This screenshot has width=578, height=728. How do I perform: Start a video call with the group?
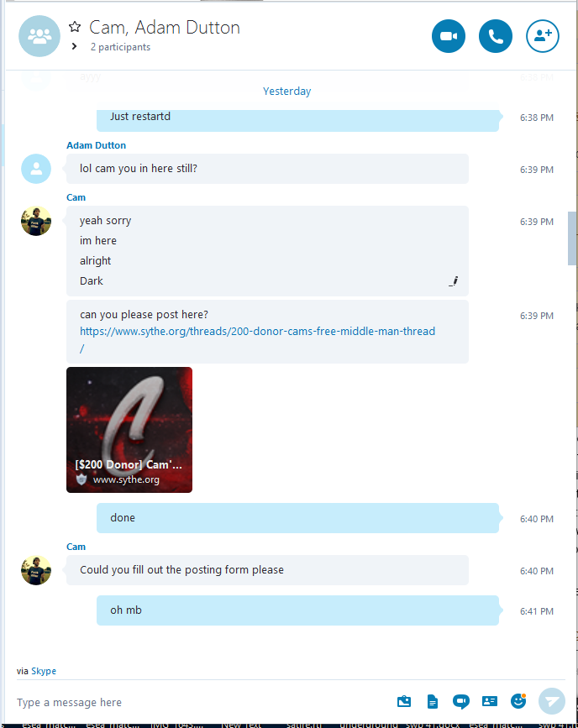[449, 36]
